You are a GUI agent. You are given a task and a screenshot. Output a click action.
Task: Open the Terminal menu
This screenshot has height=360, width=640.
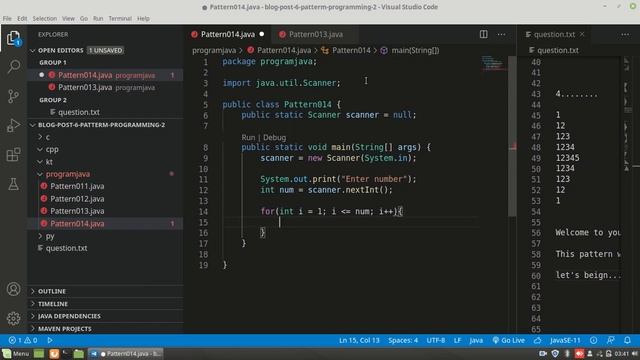[120, 18]
